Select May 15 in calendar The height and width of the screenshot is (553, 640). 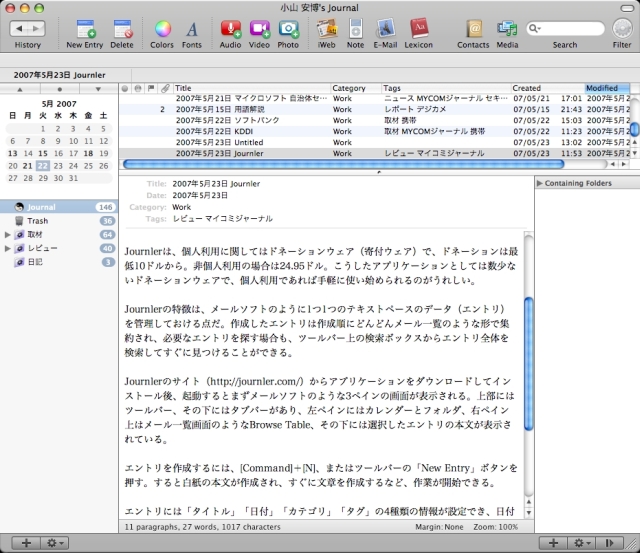[43, 153]
